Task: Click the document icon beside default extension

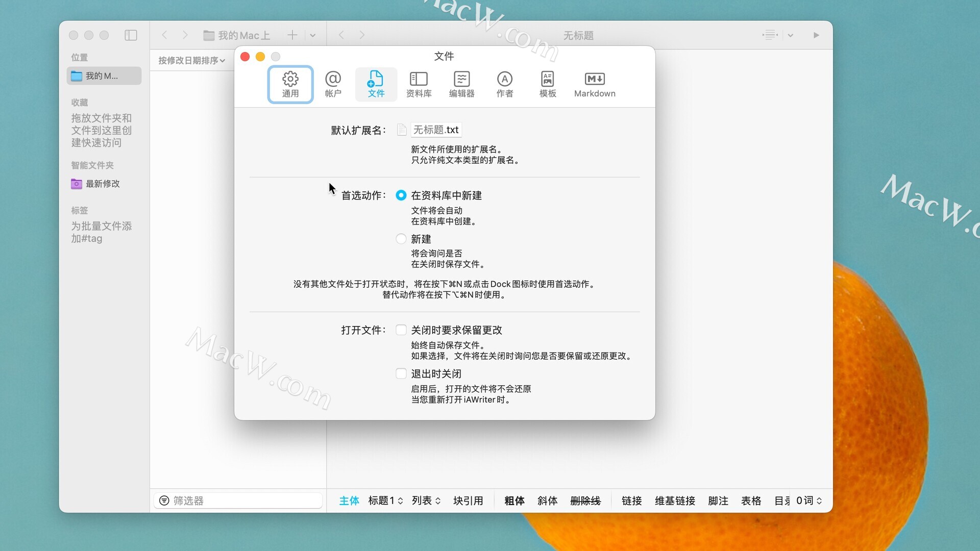Action: (x=402, y=130)
